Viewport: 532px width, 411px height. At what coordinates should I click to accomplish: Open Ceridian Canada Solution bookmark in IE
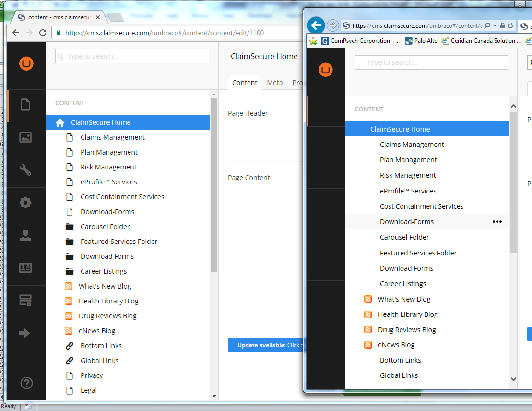[481, 41]
